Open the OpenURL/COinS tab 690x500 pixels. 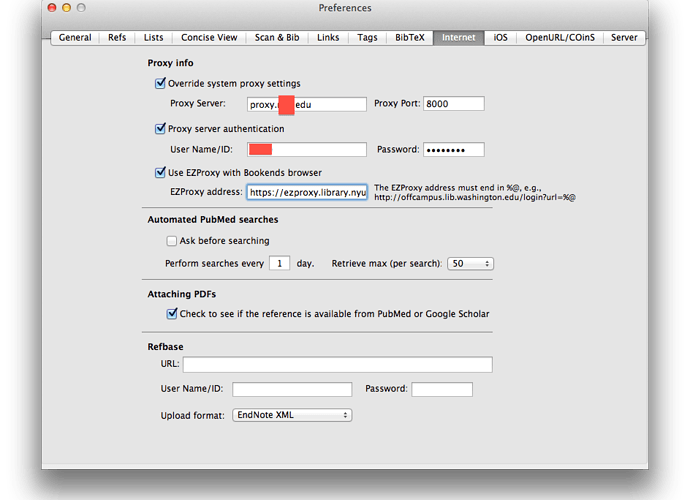pyautogui.click(x=558, y=38)
